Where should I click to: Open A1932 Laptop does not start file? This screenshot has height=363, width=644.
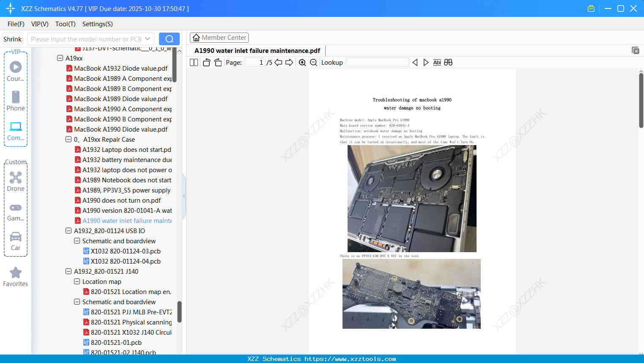tap(123, 149)
